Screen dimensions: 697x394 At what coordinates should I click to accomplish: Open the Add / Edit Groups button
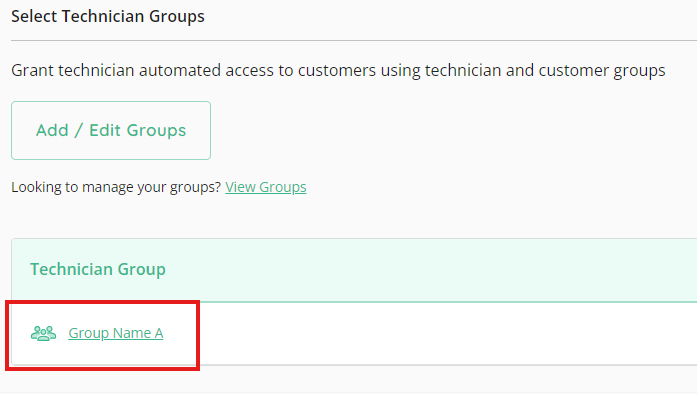point(111,130)
